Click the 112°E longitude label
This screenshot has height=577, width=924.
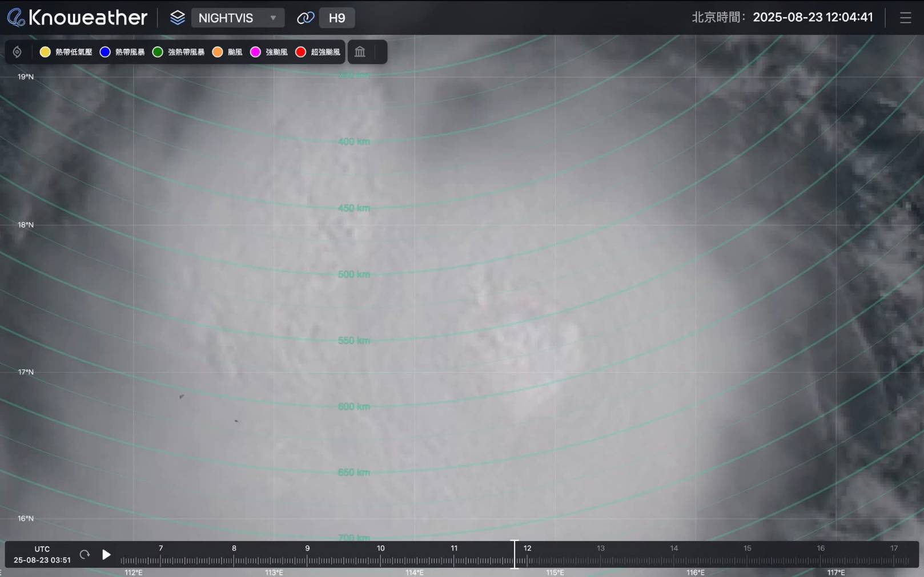(x=134, y=572)
